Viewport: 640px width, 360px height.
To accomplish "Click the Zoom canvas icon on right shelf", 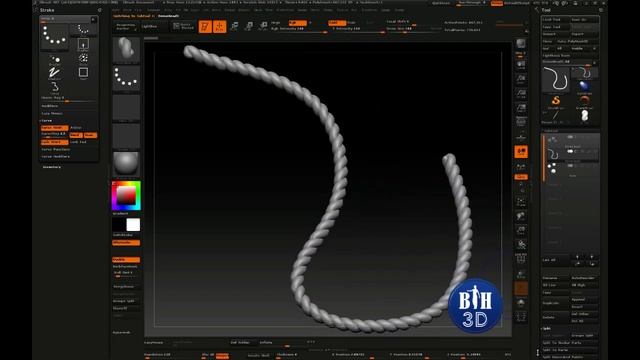I will pos(521,79).
